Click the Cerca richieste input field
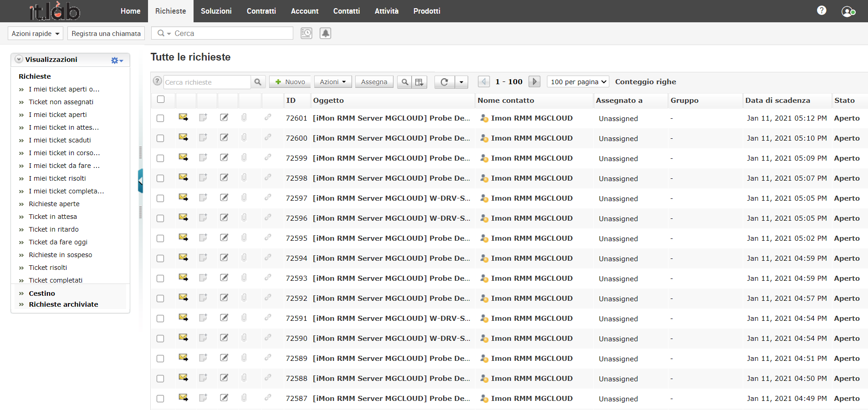This screenshot has height=410, width=868. tap(207, 82)
